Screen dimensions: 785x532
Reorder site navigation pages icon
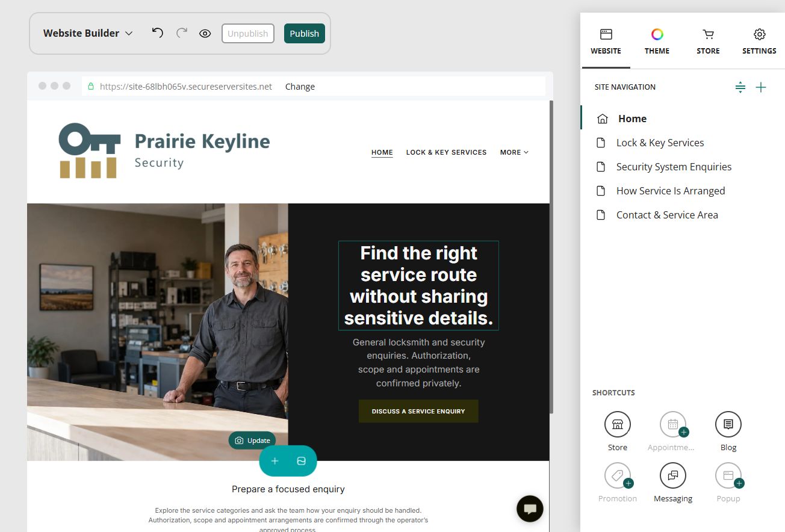coord(740,88)
